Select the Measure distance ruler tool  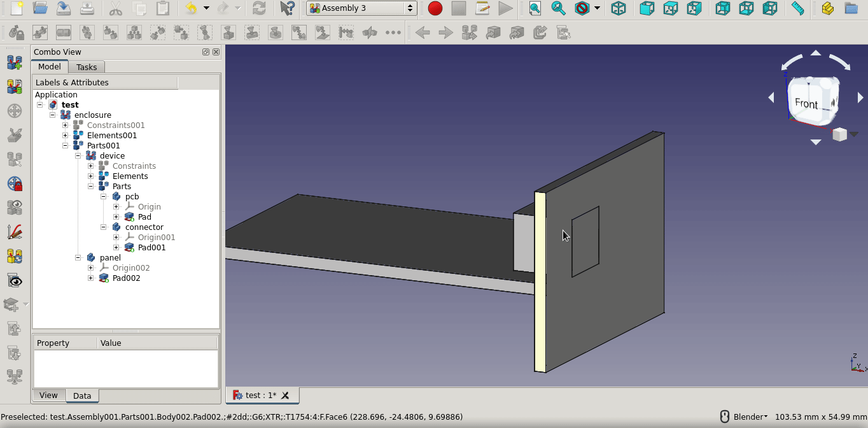pyautogui.click(x=797, y=8)
